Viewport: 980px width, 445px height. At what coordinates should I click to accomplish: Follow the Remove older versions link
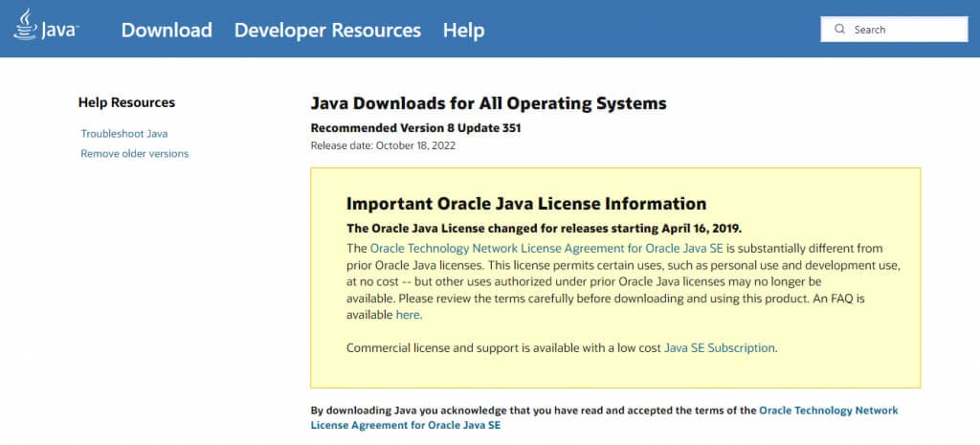[x=135, y=154]
